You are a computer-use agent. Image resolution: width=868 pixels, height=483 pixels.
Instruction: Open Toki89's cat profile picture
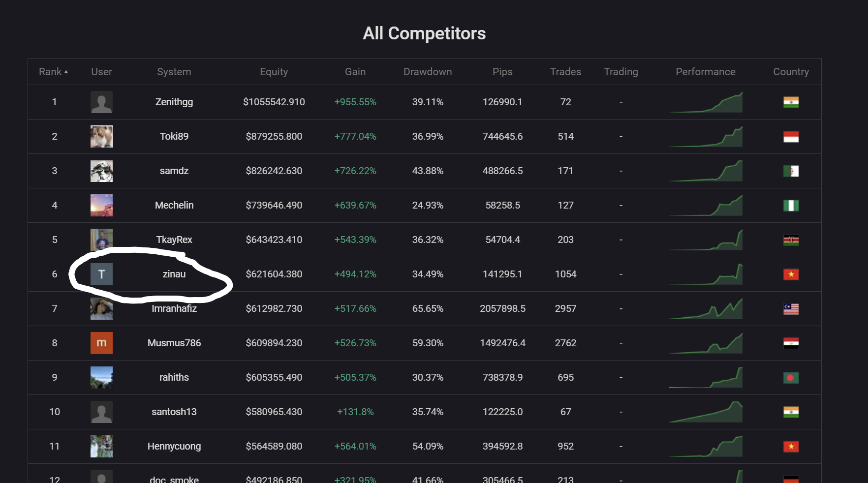coord(101,137)
